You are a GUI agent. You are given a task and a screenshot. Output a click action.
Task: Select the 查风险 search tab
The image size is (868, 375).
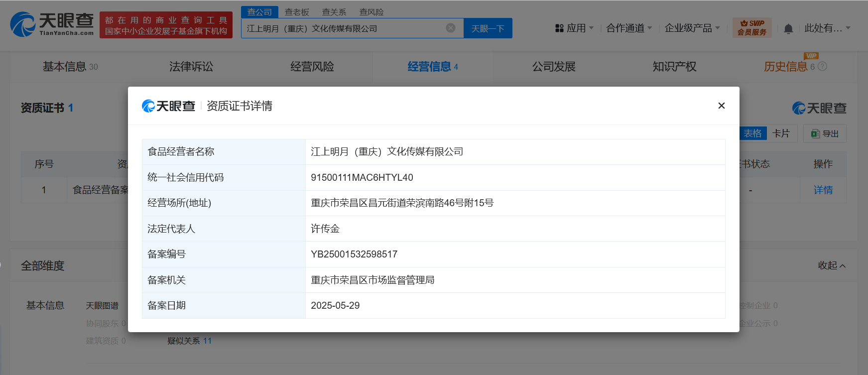tap(372, 12)
